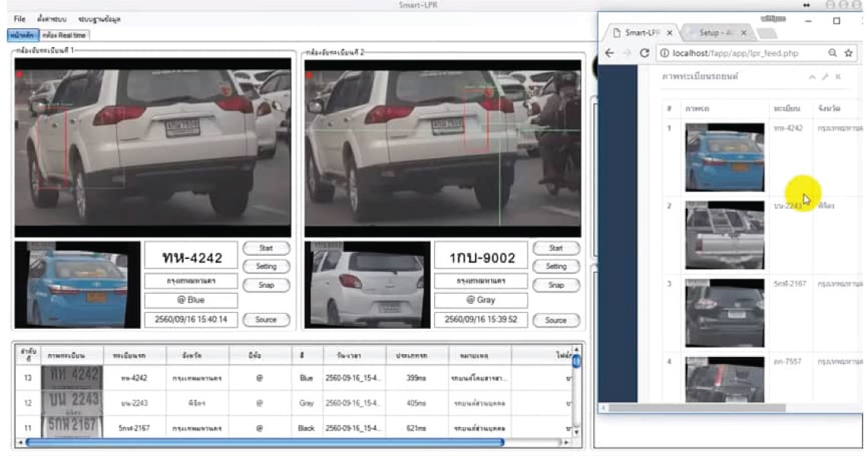Reload the lpr_feed.php page

pyautogui.click(x=645, y=53)
